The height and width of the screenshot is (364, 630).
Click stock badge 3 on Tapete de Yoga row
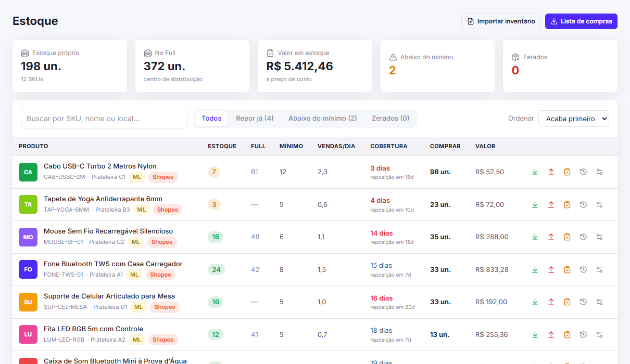point(214,205)
